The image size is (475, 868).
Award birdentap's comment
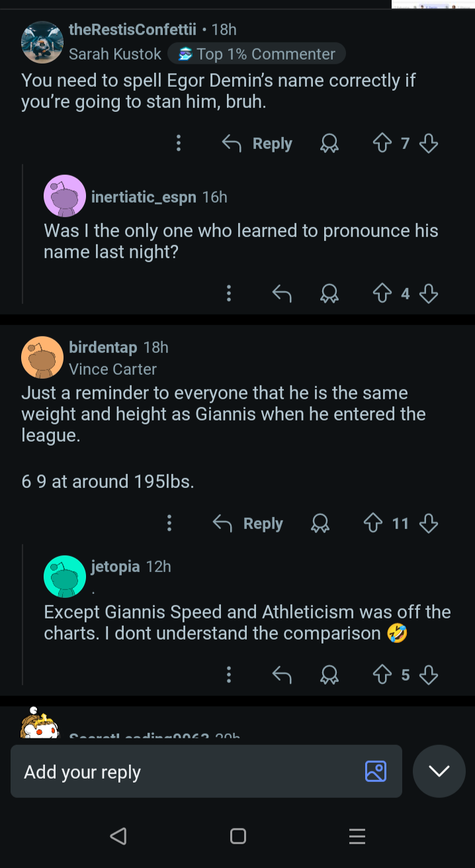320,524
